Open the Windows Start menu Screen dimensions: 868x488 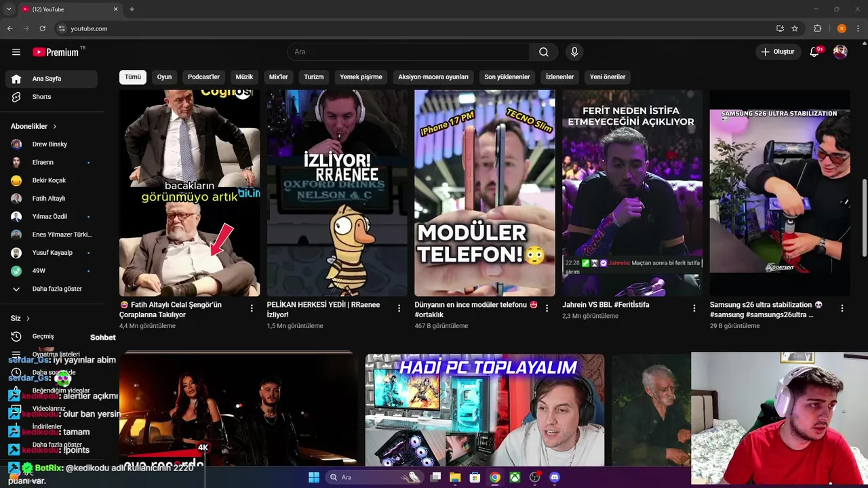pyautogui.click(x=313, y=477)
